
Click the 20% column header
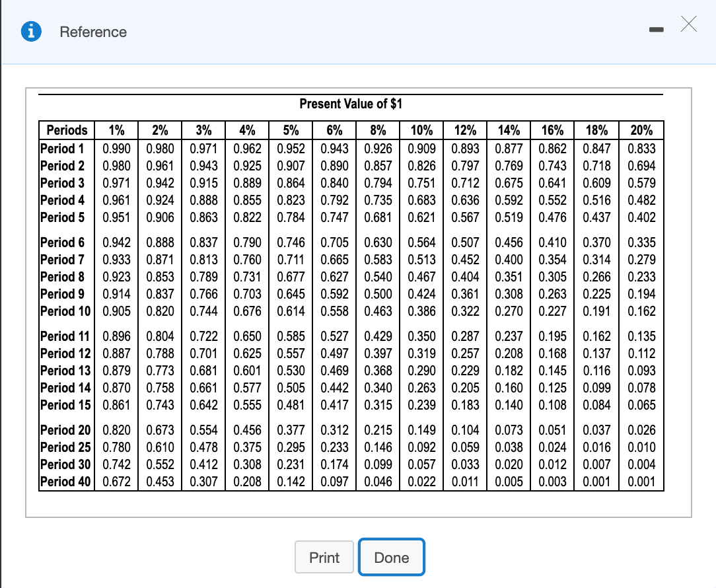click(641, 130)
